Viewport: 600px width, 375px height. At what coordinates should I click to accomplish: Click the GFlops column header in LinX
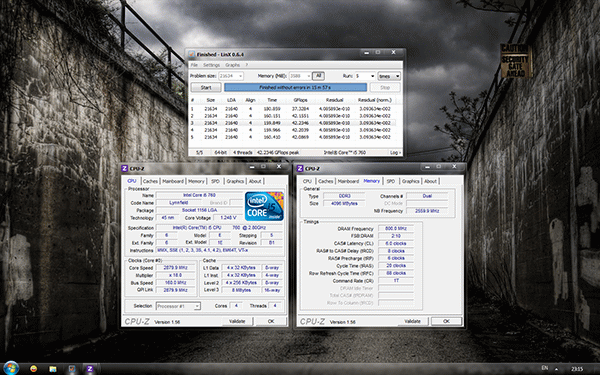pyautogui.click(x=300, y=100)
